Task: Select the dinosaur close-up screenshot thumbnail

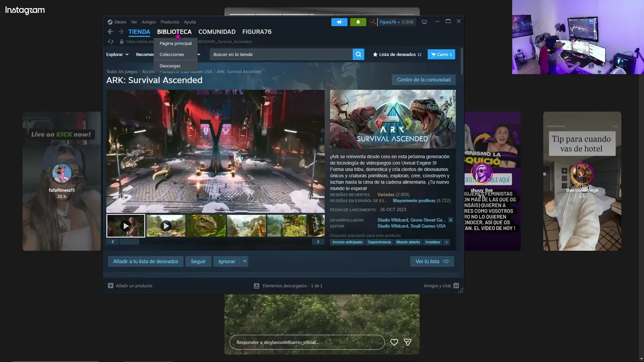Action: (x=206, y=226)
